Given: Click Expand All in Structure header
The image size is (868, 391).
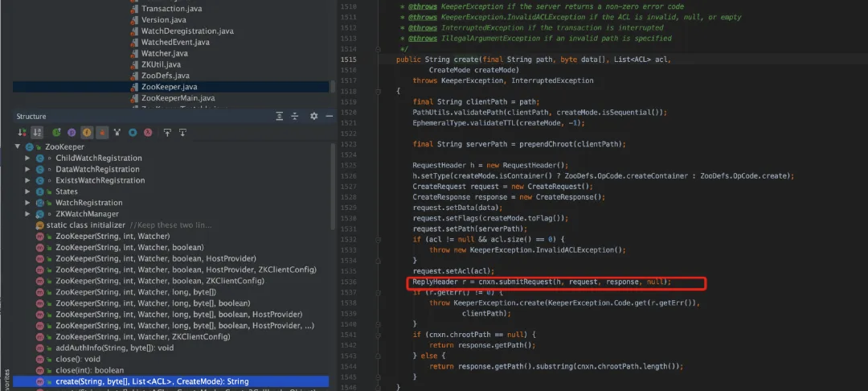Looking at the screenshot, I should click(x=280, y=117).
